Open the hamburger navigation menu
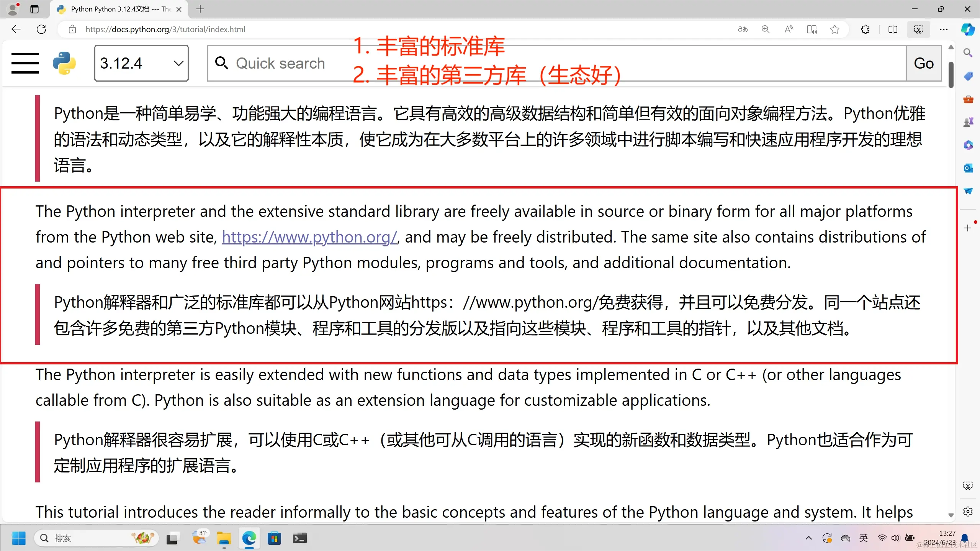The image size is (980, 551). tap(25, 63)
